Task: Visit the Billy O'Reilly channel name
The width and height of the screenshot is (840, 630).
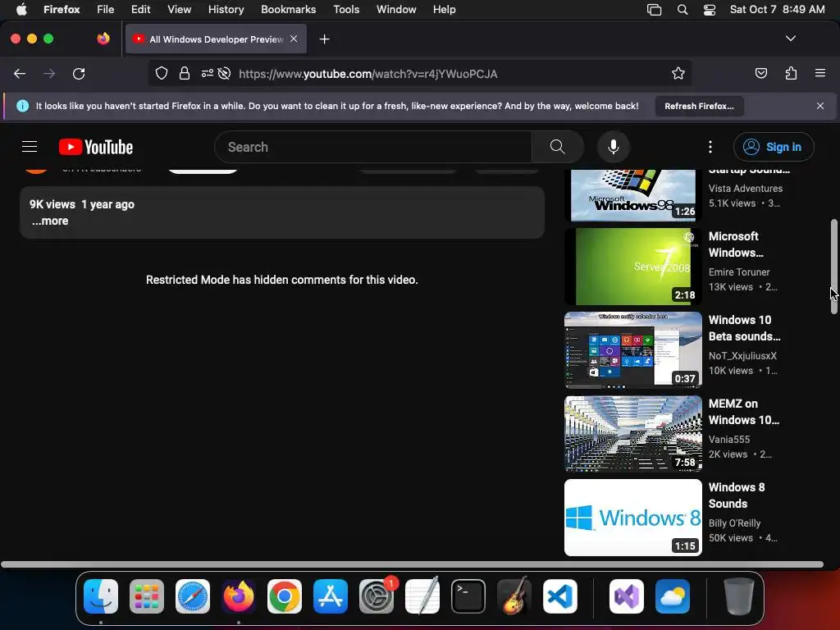Action: point(734,523)
